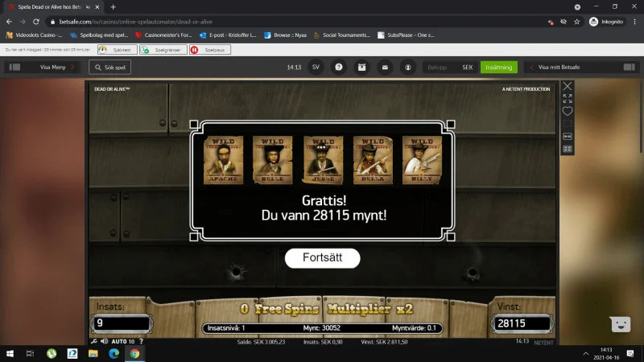644x362 pixels.
Task: Open the gift promotions icon
Action: click(361, 68)
